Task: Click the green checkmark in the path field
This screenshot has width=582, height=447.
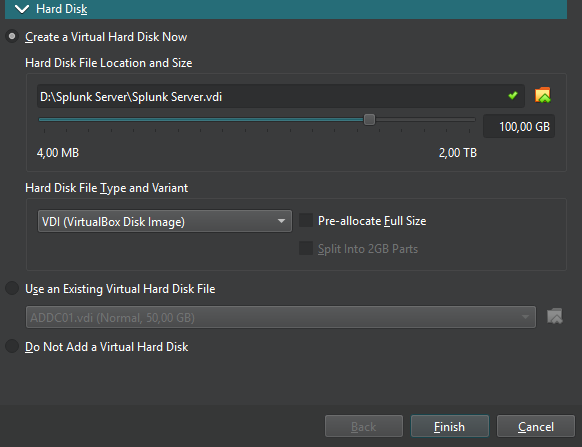Action: click(x=513, y=96)
